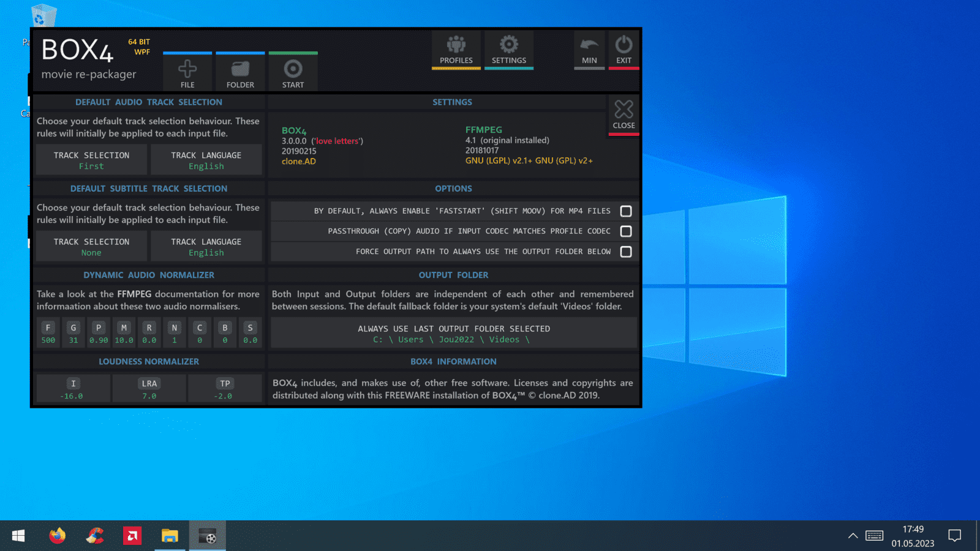Click the BOX4 logo title
Image resolution: width=980 pixels, height=551 pixels.
78,50
